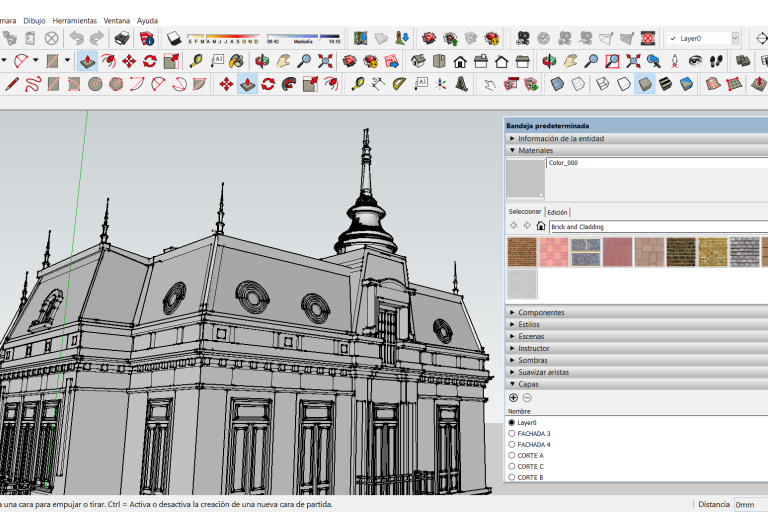The image size is (768, 512).
Task: Open the Herramientas menu
Action: click(x=74, y=21)
